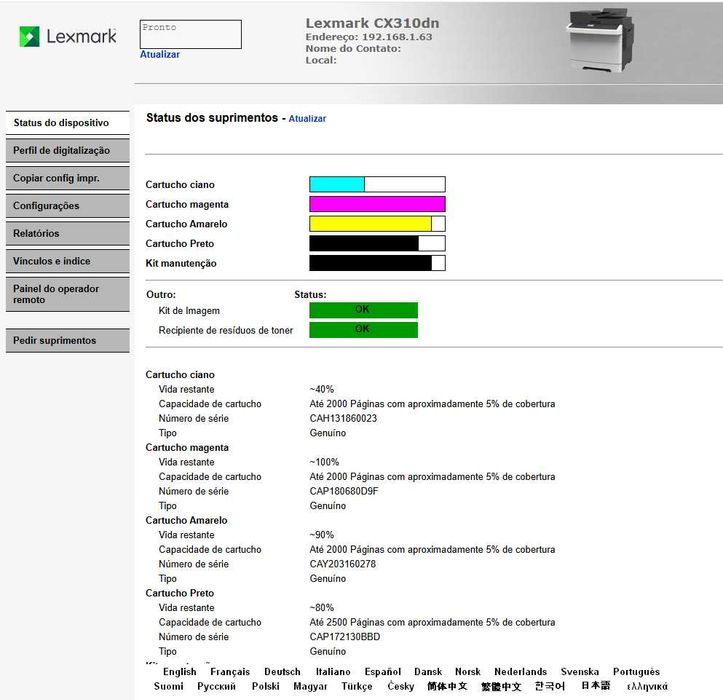Switch language to Español
Screen dimensions: 723x700
click(x=383, y=672)
